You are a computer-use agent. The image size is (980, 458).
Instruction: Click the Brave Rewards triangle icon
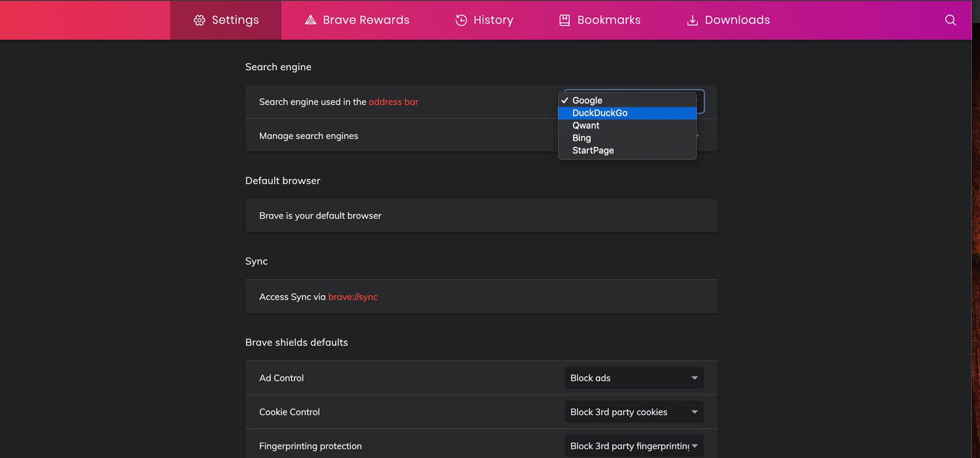click(310, 20)
